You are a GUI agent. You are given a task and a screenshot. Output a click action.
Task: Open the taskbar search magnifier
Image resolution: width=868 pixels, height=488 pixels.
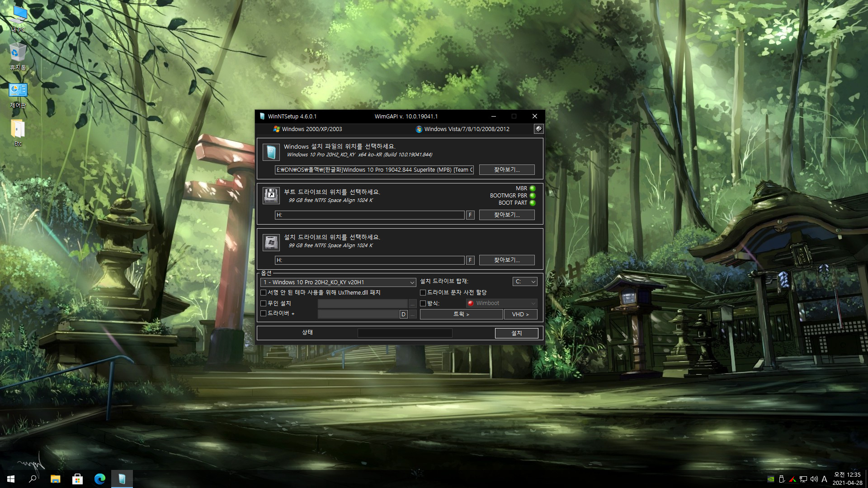click(33, 479)
